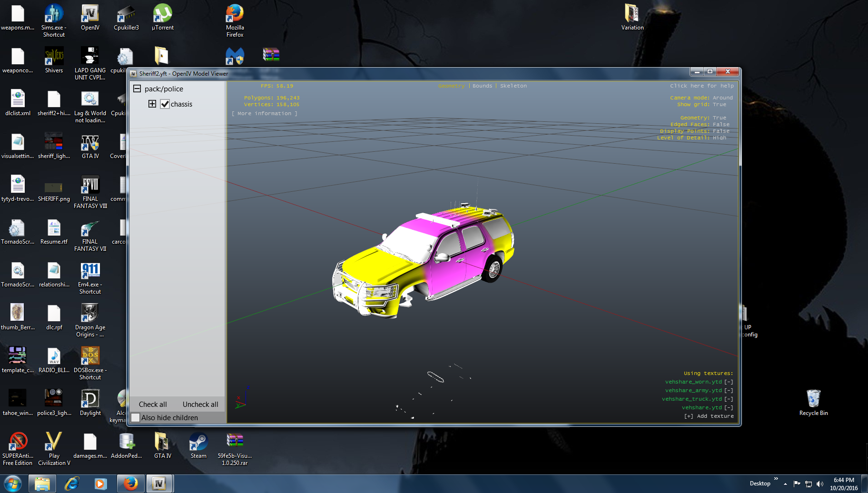Select the pack/police tree label
868x493 pixels.
point(164,89)
